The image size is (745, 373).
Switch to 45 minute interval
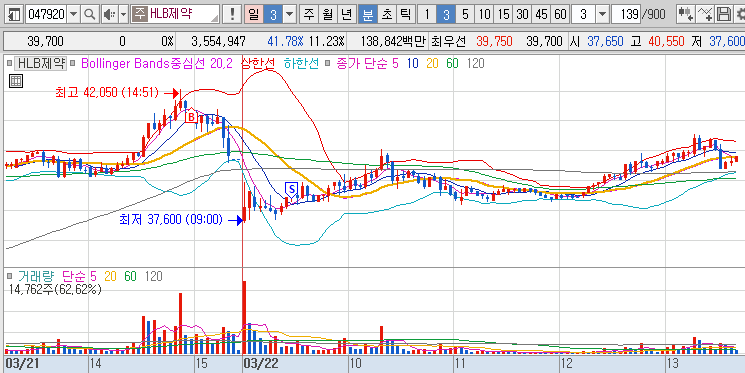(541, 14)
